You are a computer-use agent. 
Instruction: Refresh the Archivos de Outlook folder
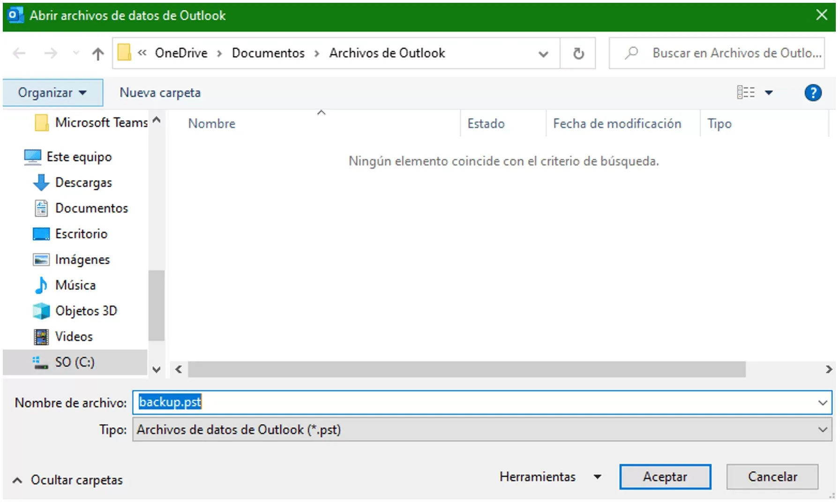coord(578,53)
